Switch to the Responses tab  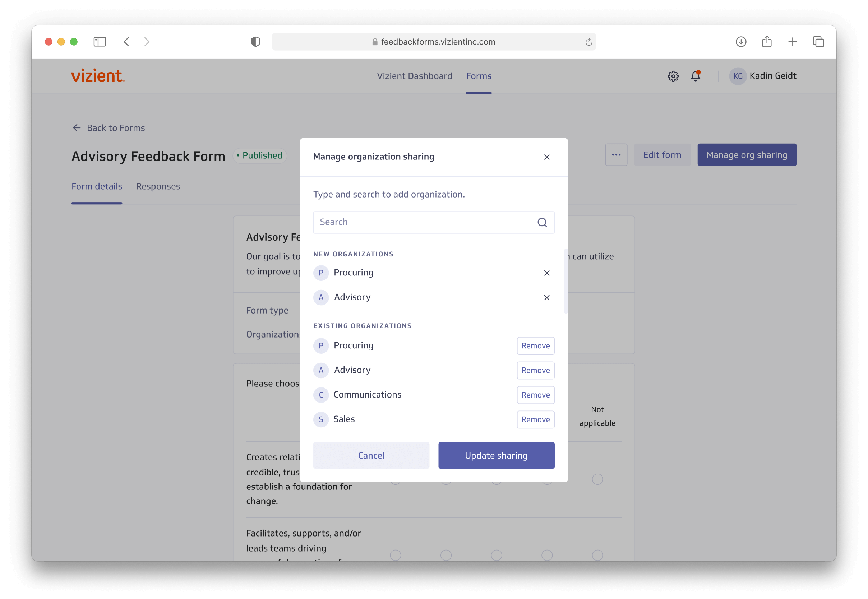click(158, 186)
